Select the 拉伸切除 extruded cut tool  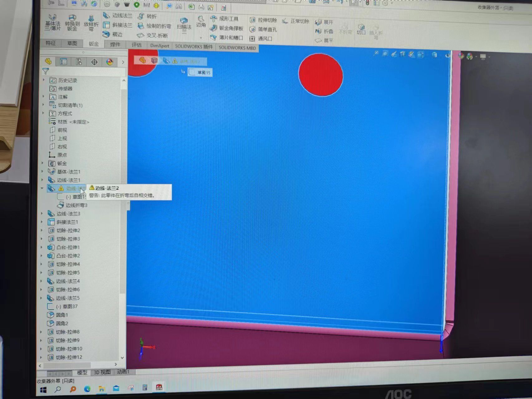pos(253,20)
